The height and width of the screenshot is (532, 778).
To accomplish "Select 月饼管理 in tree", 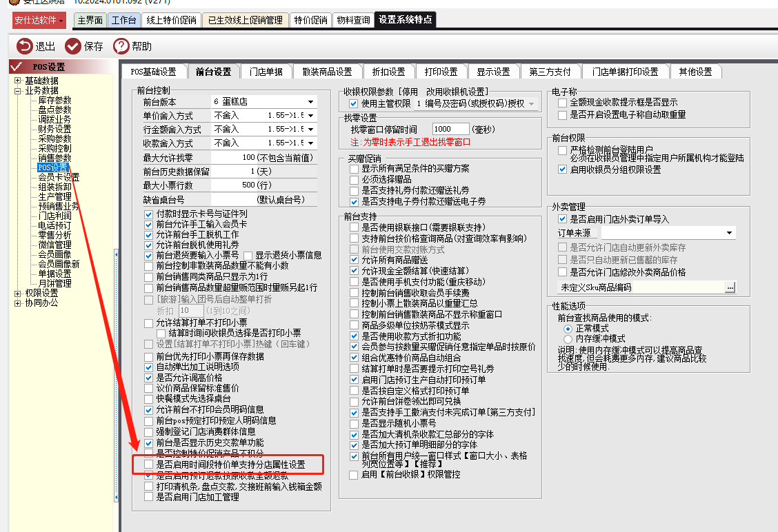I will (x=54, y=284).
